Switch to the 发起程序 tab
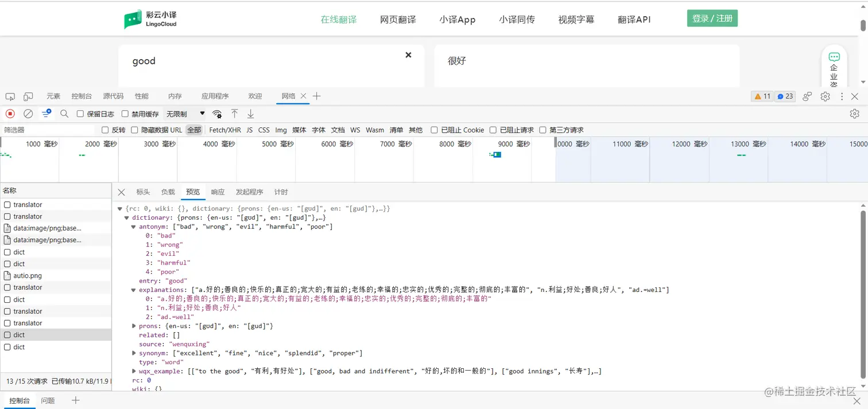The image size is (868, 409). (249, 192)
